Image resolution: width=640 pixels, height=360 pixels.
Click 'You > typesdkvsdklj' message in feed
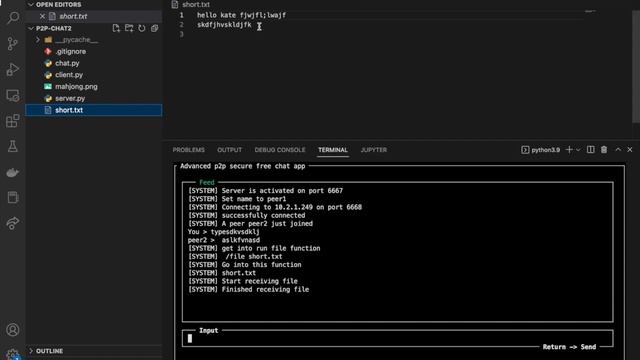pos(223,232)
